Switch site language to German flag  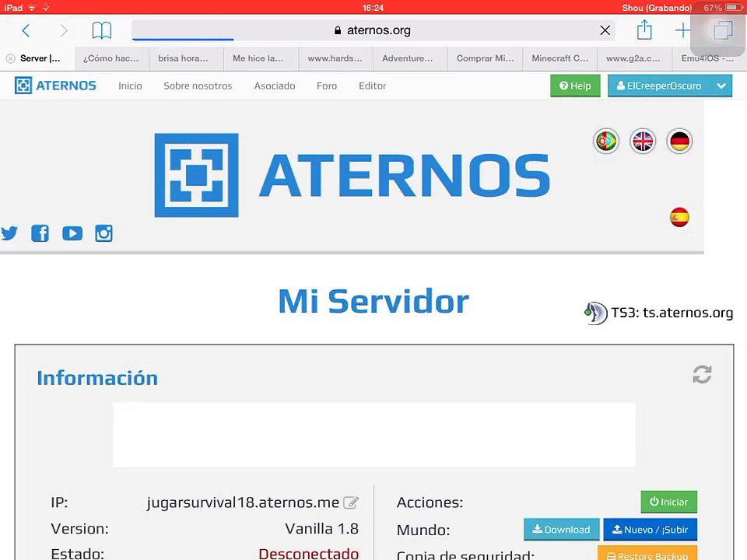(679, 141)
